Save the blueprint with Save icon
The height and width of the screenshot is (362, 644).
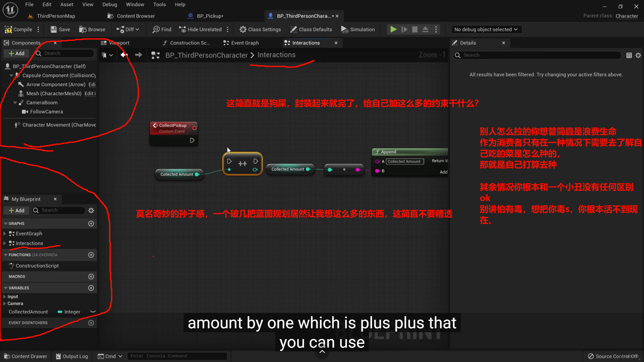click(54, 29)
